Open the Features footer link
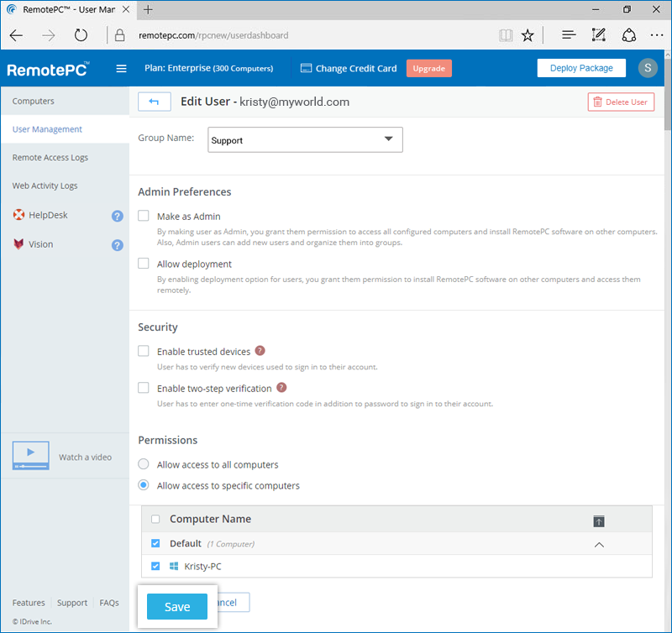 [29, 603]
